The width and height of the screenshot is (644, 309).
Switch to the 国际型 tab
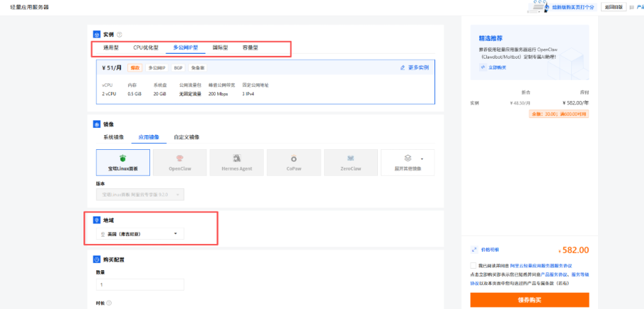coord(220,47)
